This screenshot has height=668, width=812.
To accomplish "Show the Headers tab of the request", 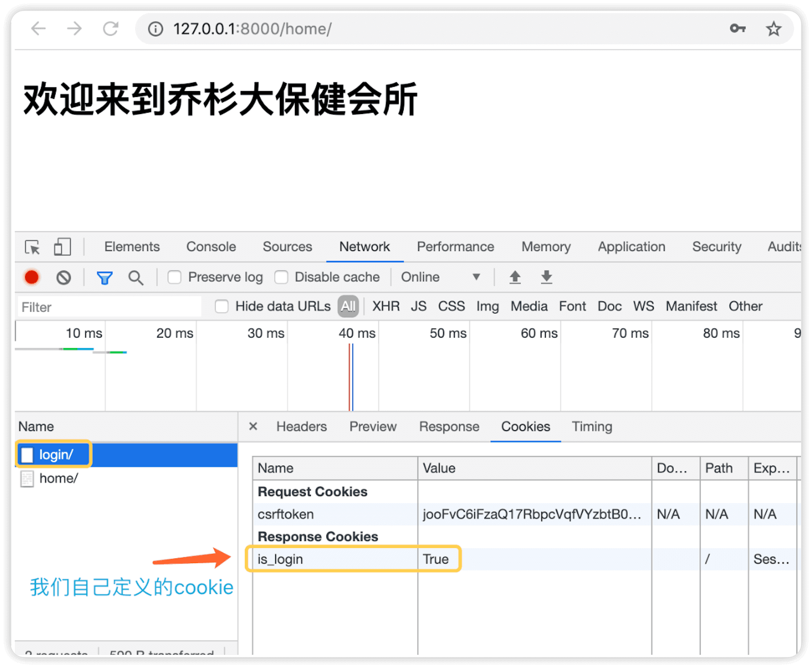I will 302,426.
